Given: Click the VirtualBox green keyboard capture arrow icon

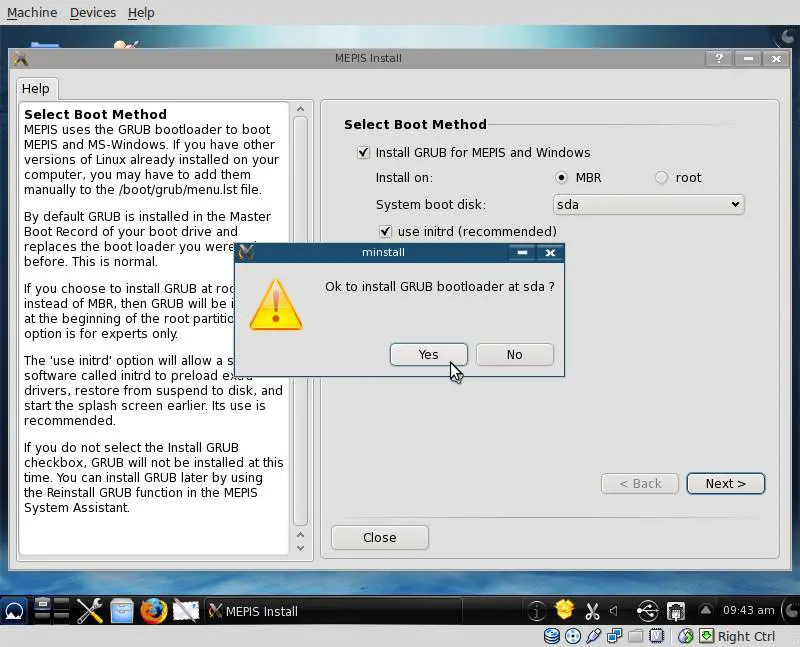Looking at the screenshot, I should point(707,636).
